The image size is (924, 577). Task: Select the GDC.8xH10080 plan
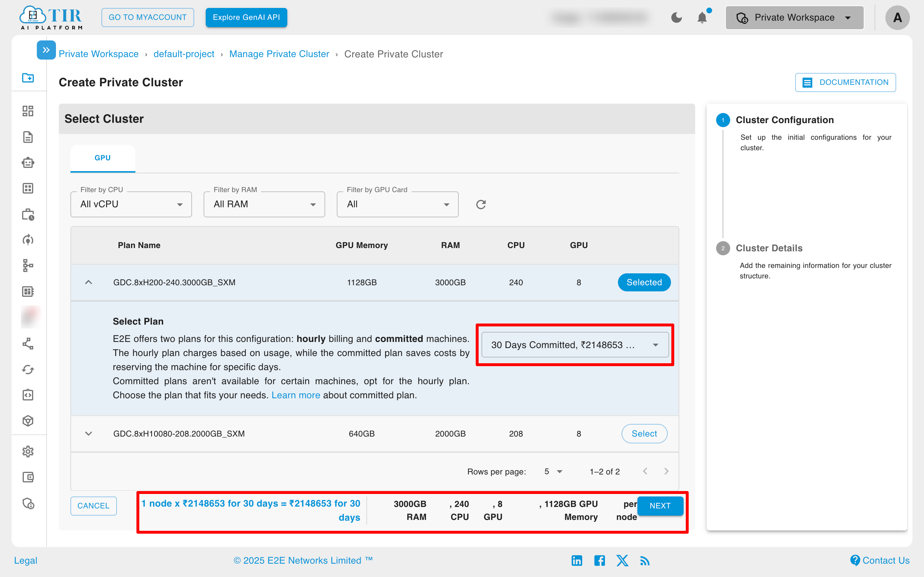(644, 434)
